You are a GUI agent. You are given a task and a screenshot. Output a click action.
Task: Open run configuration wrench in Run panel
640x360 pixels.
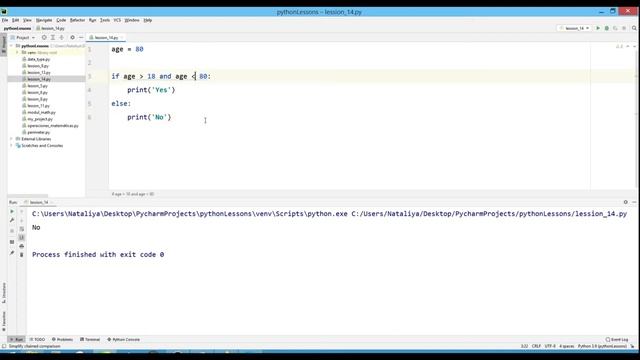pyautogui.click(x=12, y=220)
